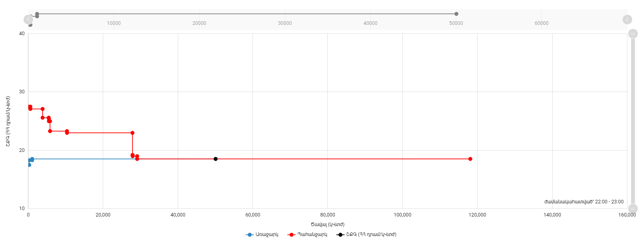Click the 30000 navigator tick label
644x247 pixels.
pos(285,23)
